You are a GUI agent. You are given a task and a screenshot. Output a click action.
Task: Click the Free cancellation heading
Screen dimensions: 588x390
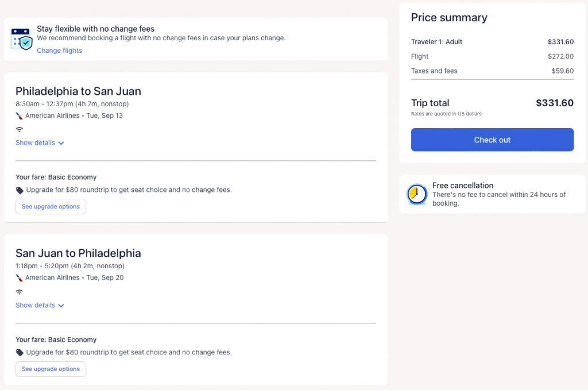463,186
